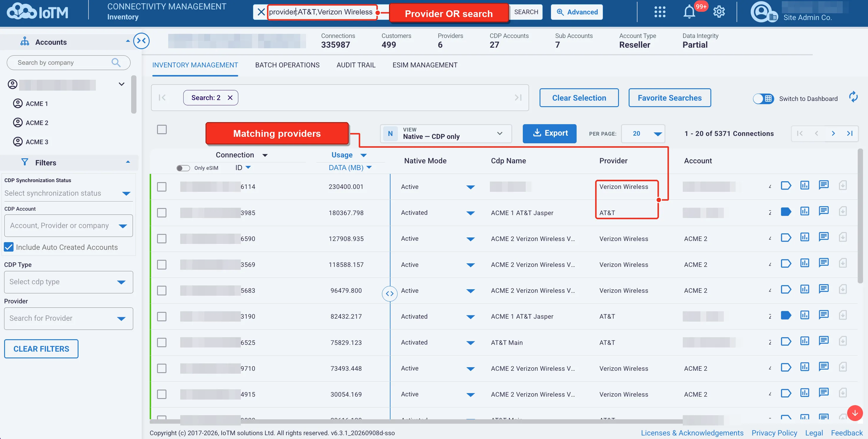
Task: Open comments icon for row 6590
Action: (x=824, y=237)
